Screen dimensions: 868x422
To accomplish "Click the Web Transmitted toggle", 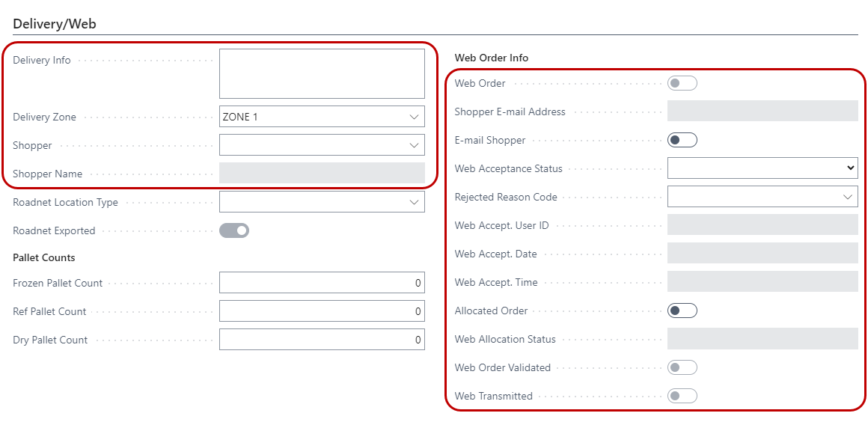I will click(x=682, y=396).
